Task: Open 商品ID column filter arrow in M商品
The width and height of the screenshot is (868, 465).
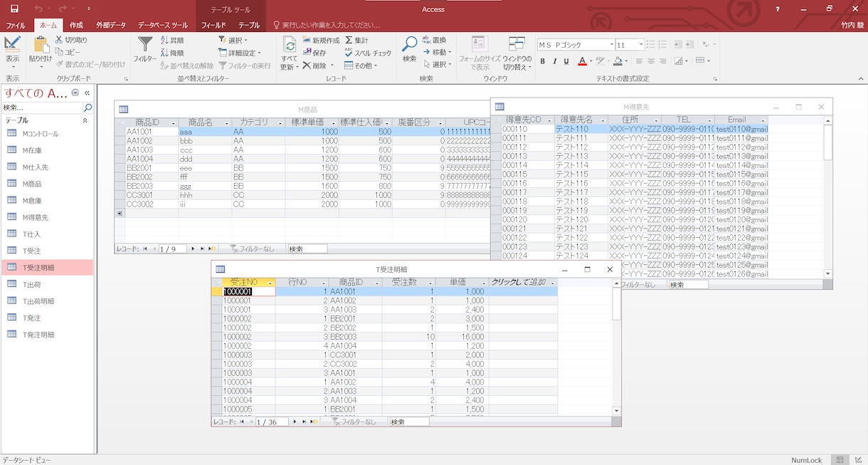Action: (174, 122)
